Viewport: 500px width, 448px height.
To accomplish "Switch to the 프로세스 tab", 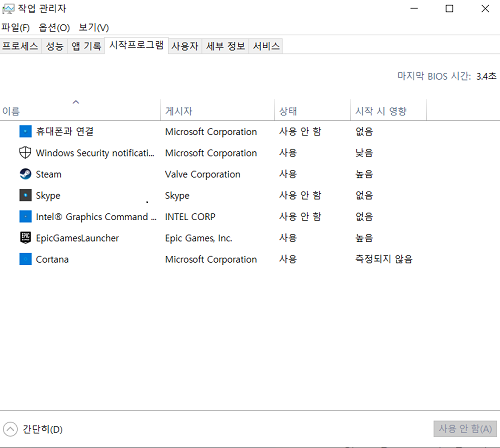I will 20,46.
